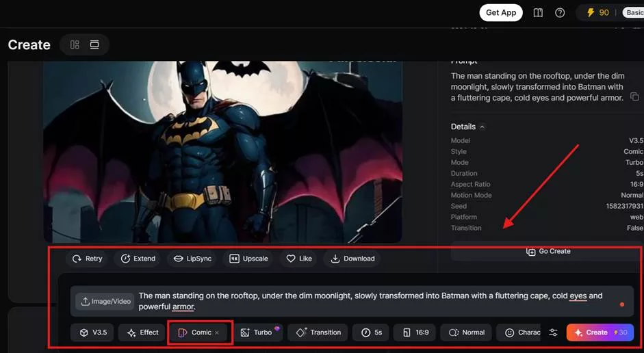Open advanced settings sliders icon
This screenshot has width=644, height=353.
tap(553, 332)
